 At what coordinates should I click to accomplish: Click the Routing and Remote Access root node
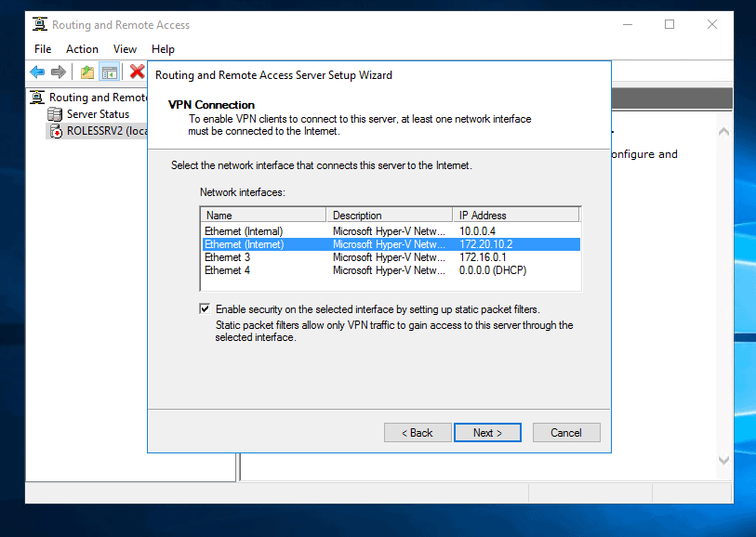98,98
